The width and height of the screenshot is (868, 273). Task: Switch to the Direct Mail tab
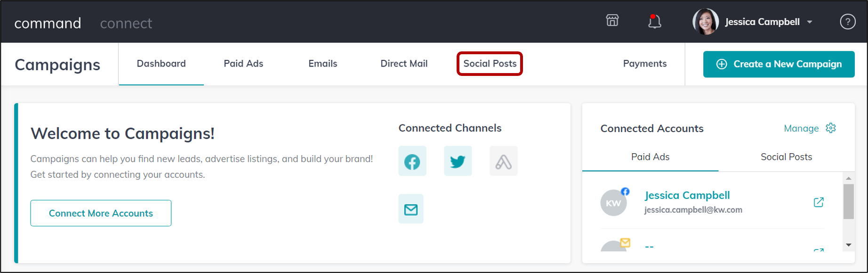(x=404, y=64)
